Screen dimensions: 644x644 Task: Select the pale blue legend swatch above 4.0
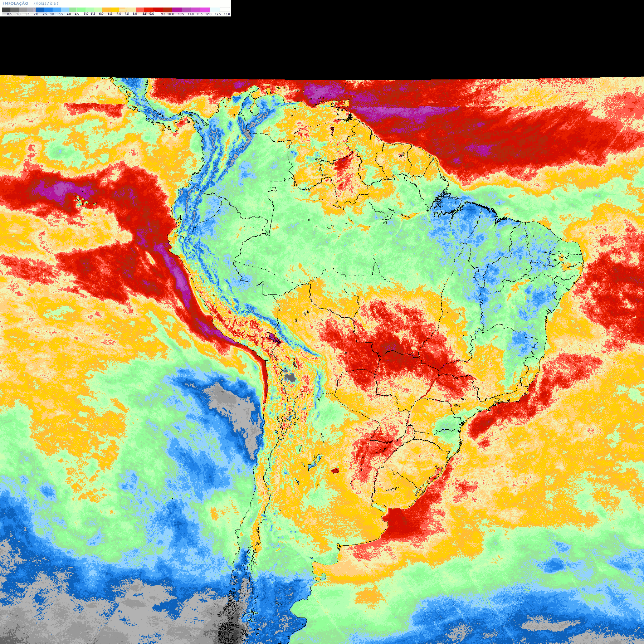(65, 10)
